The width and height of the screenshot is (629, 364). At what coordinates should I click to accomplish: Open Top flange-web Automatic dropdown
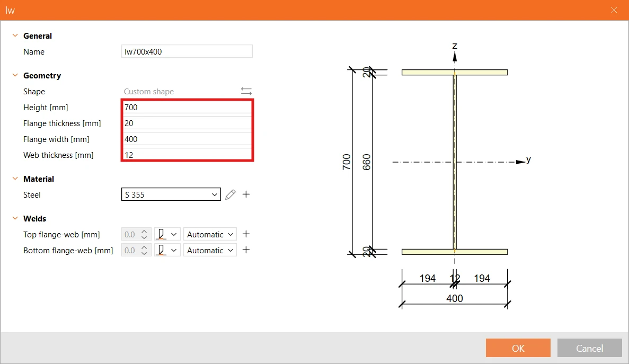(210, 234)
